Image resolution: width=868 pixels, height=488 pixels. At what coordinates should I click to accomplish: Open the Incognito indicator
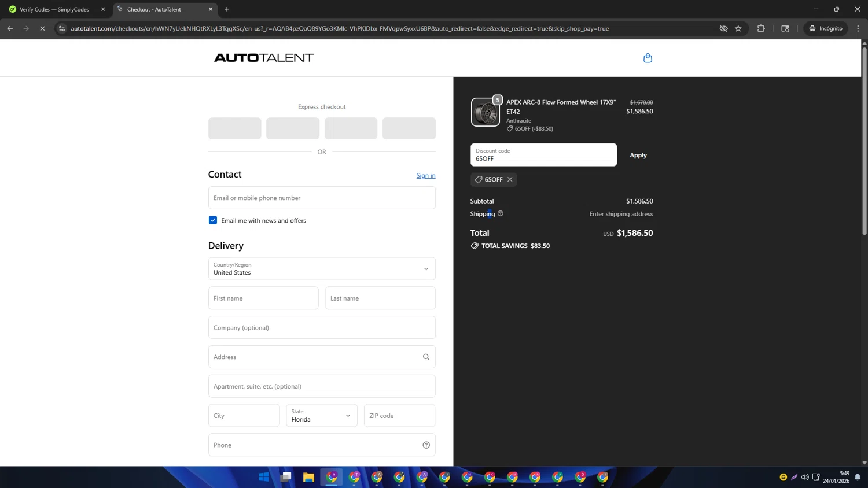point(826,28)
